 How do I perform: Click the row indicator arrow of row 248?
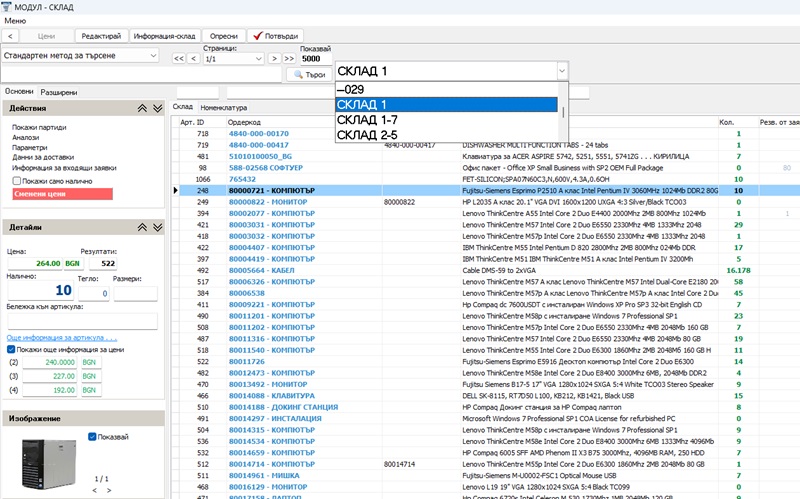point(176,190)
